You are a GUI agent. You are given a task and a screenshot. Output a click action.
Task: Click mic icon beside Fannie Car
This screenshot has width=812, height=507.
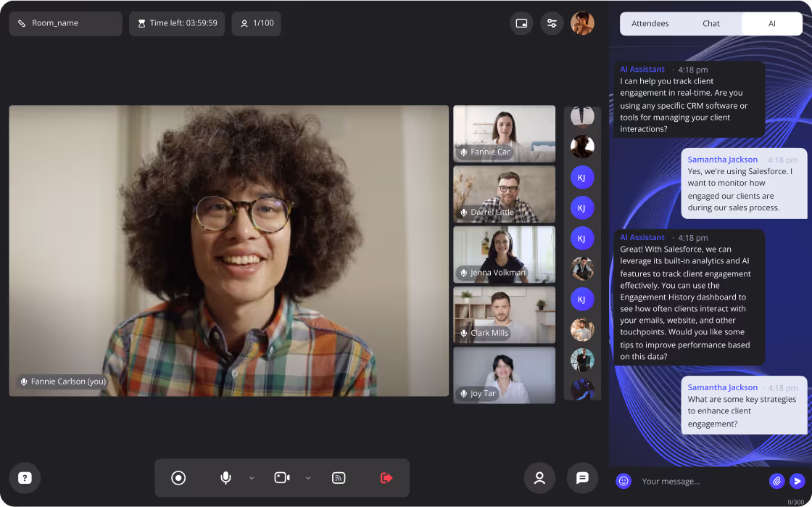pos(464,152)
